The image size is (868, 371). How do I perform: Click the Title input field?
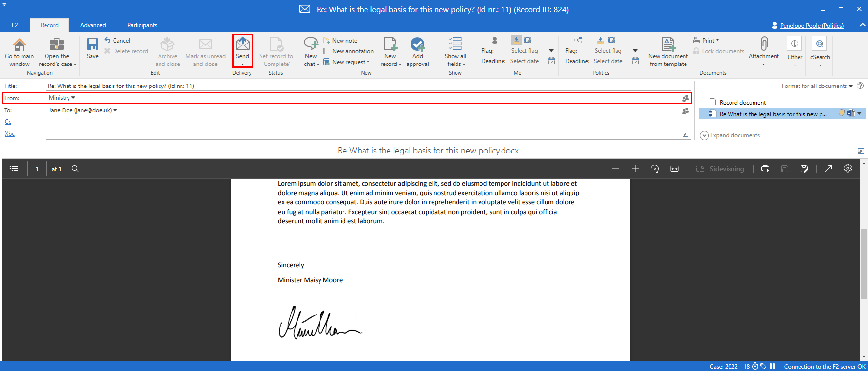coord(367,86)
